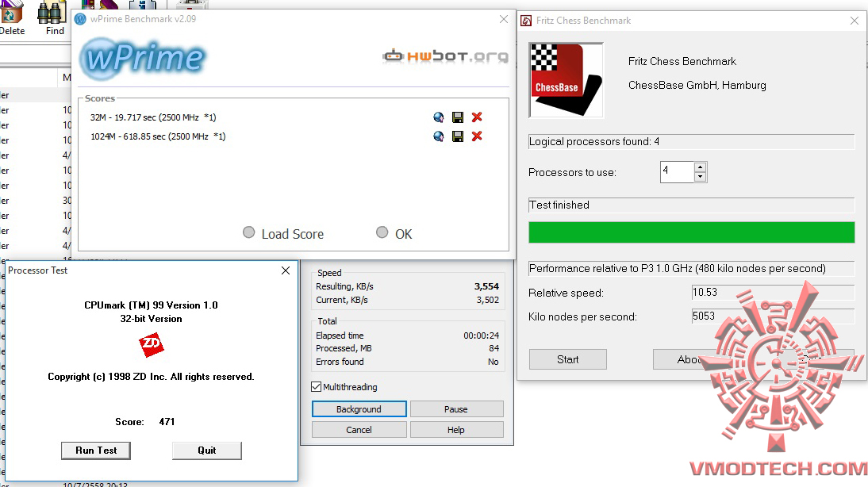Select the OK radio option in wPrime
This screenshot has width=868, height=487.
(x=382, y=232)
